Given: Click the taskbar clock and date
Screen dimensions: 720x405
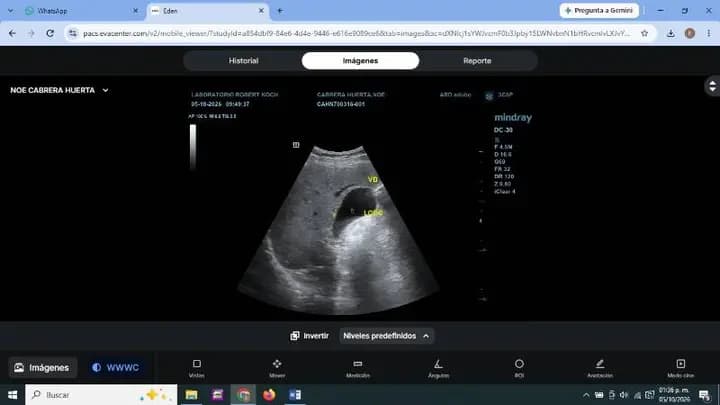Looking at the screenshot, I should pos(674,395).
